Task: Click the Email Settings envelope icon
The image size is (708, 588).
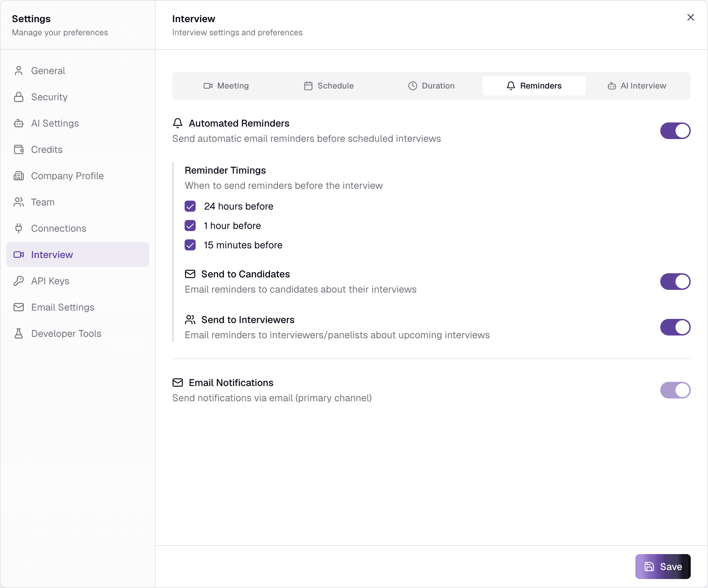Action: click(19, 307)
